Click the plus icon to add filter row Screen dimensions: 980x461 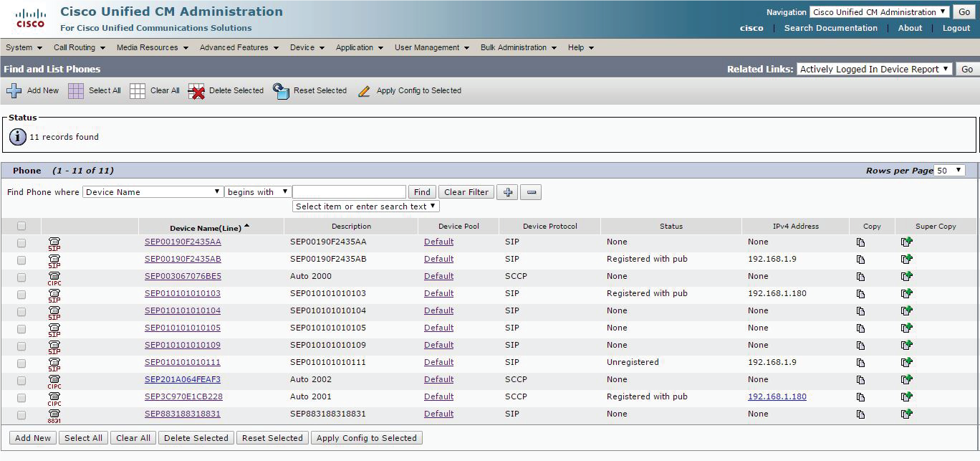(x=506, y=192)
